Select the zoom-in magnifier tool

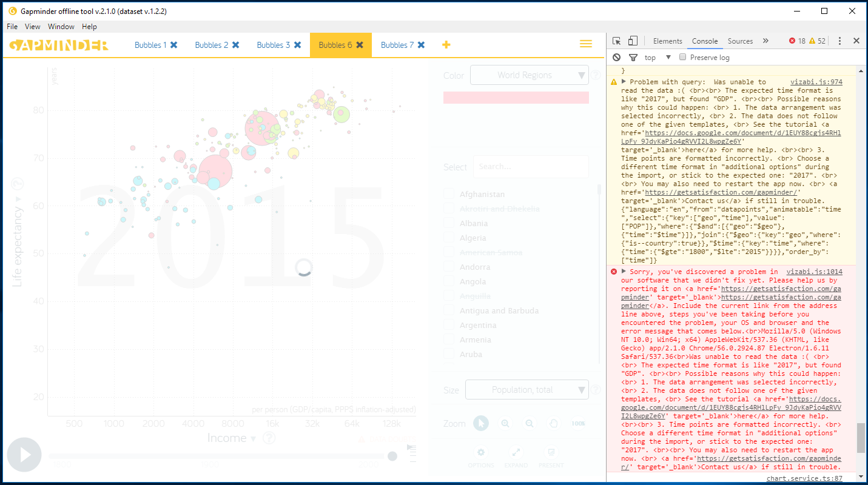point(505,424)
